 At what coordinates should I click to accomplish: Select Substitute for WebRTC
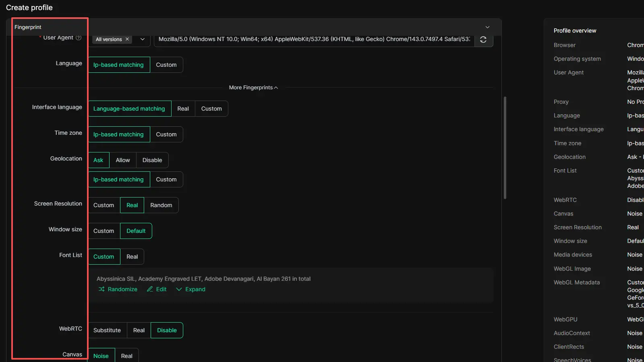[x=107, y=330]
